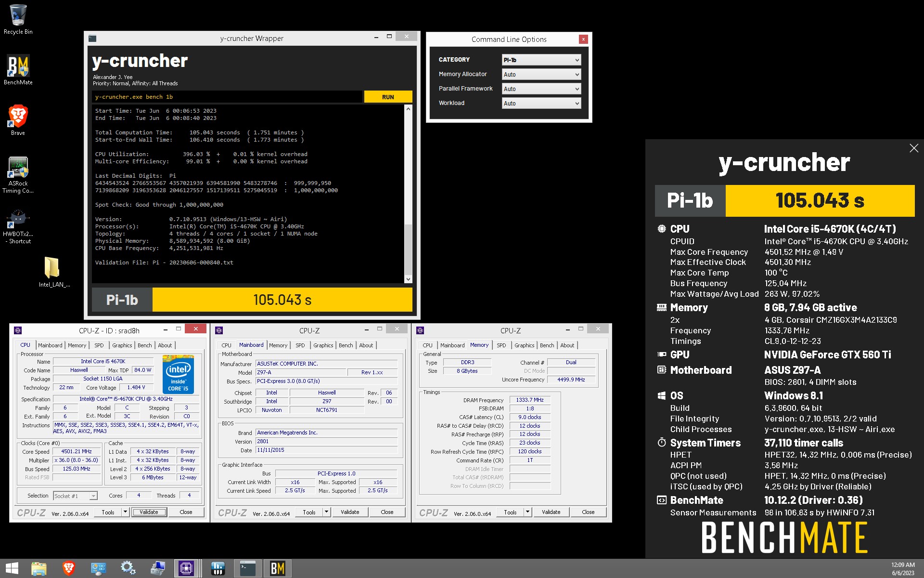Click the NVIDIA GeForce GTX 560 Ti text
Screen dimensions: 924x578
827,355
